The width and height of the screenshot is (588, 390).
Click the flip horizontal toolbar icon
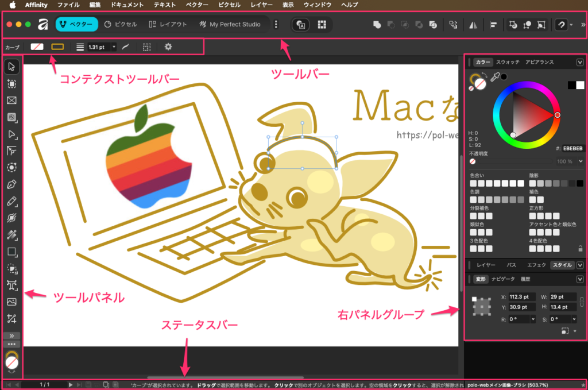pyautogui.click(x=473, y=25)
